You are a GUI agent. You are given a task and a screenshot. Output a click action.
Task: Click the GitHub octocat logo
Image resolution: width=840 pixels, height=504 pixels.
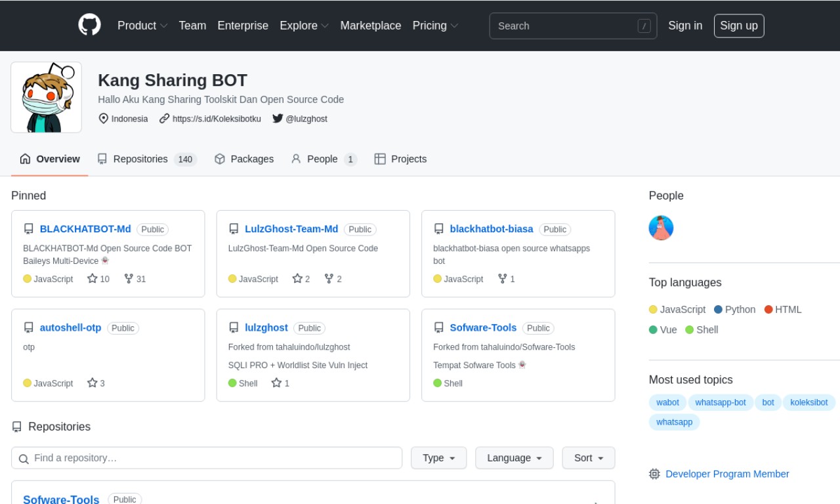[89, 26]
